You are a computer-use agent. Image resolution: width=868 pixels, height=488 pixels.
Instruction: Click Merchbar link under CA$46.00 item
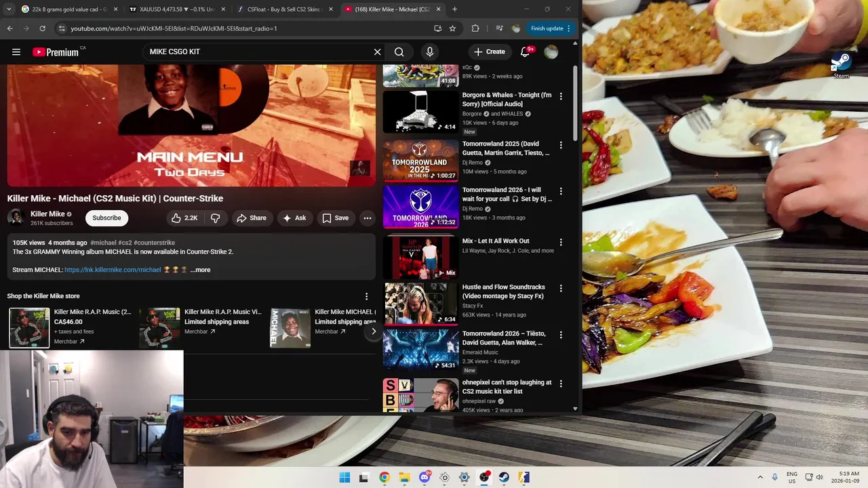(x=69, y=342)
